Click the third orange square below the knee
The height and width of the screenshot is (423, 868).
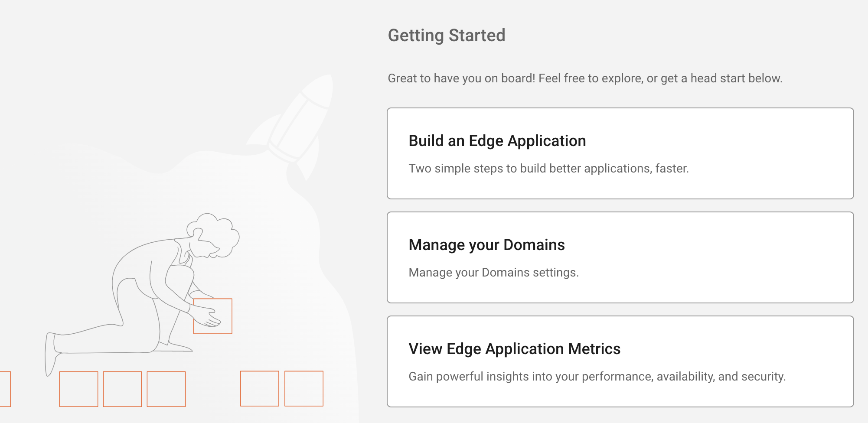[x=166, y=389]
